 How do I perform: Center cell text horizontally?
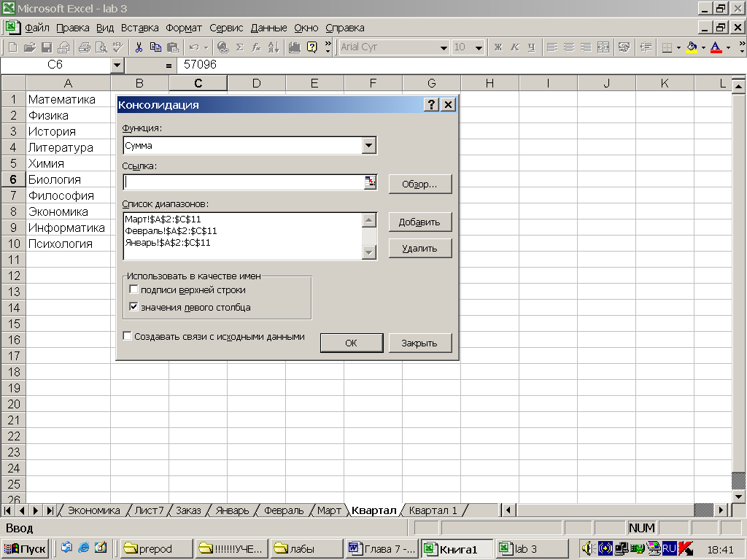point(569,47)
